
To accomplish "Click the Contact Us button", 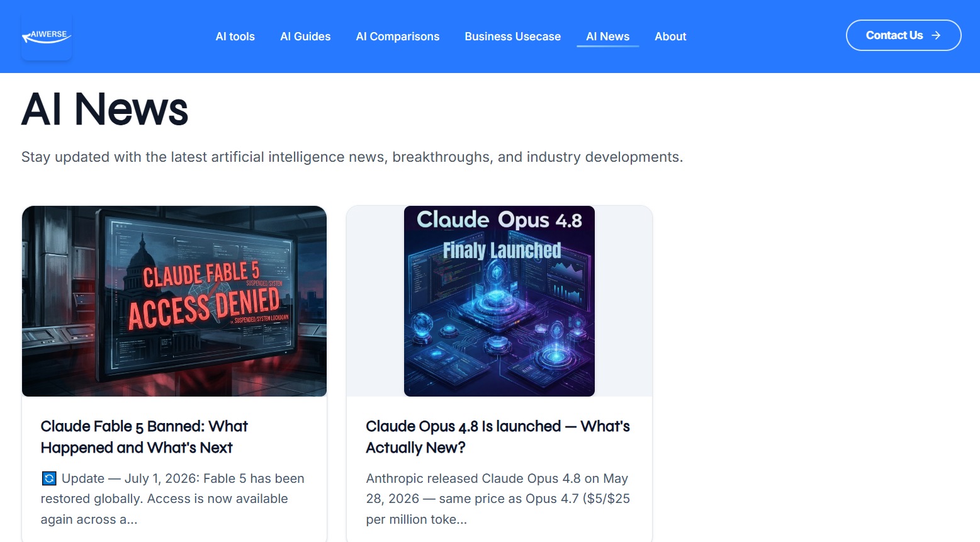I will [903, 35].
